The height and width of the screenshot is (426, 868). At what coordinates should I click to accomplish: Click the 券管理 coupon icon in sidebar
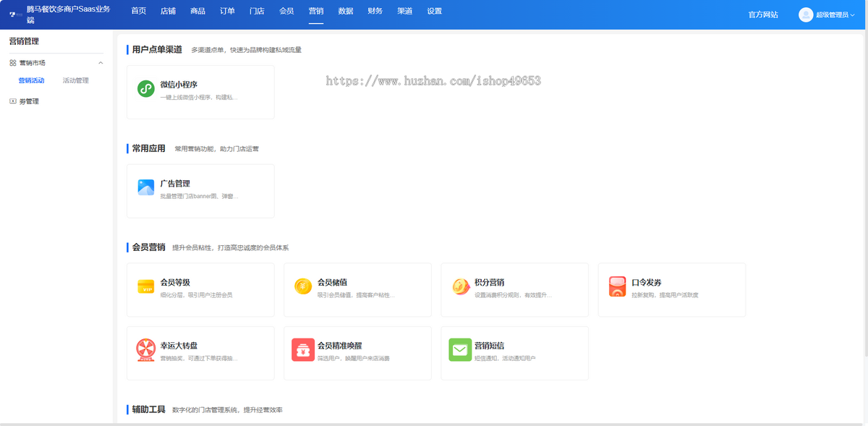pyautogui.click(x=13, y=101)
